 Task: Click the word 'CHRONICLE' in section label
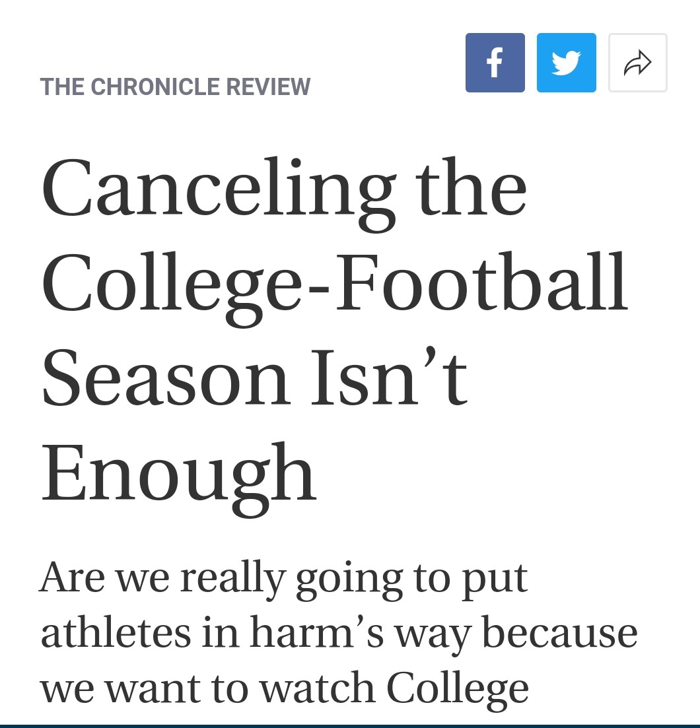[x=155, y=86]
